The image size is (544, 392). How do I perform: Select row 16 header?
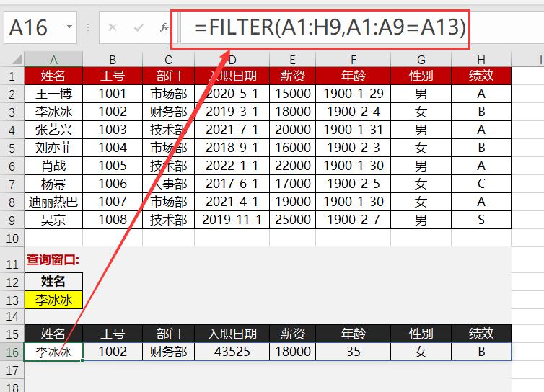(12, 352)
